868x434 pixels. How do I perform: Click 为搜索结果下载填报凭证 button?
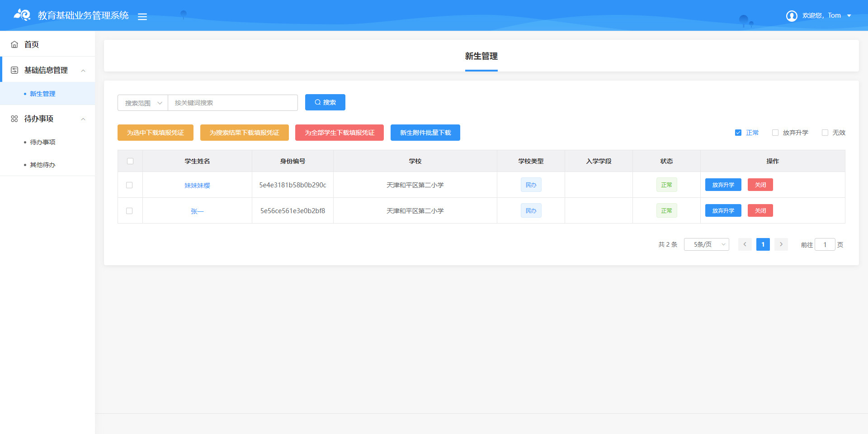coord(245,133)
